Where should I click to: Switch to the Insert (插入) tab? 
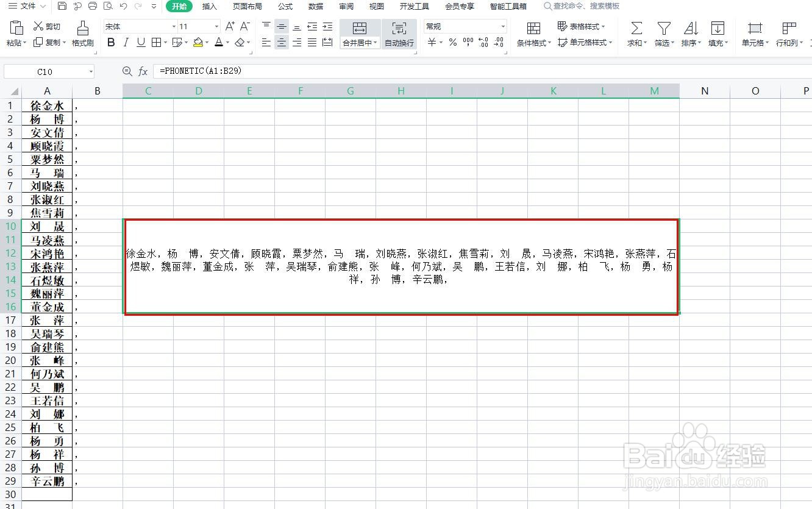tap(210, 6)
